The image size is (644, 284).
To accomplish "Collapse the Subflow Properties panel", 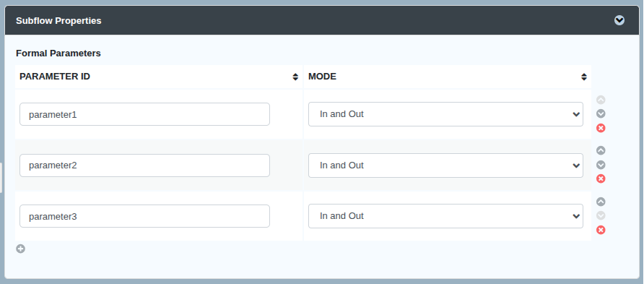I will [x=619, y=20].
